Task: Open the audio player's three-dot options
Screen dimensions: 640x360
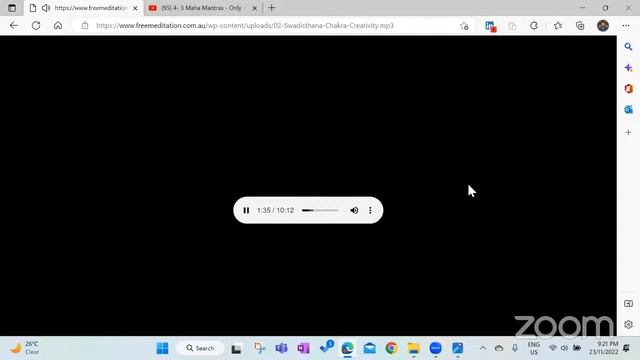Action: (370, 210)
